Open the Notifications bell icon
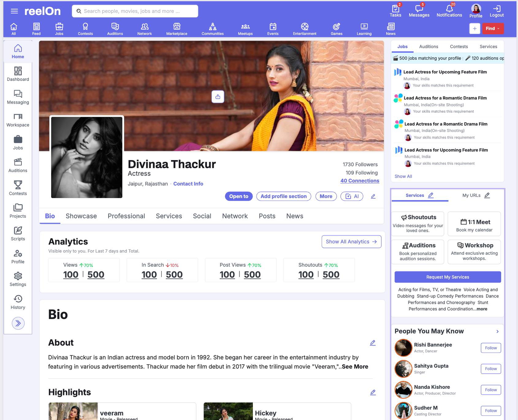518x420 pixels. tap(449, 11)
